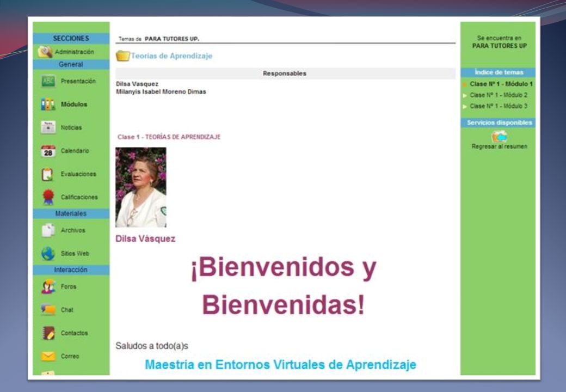Open the Chat speech bubble icon
The width and height of the screenshot is (566, 392).
pos(48,310)
